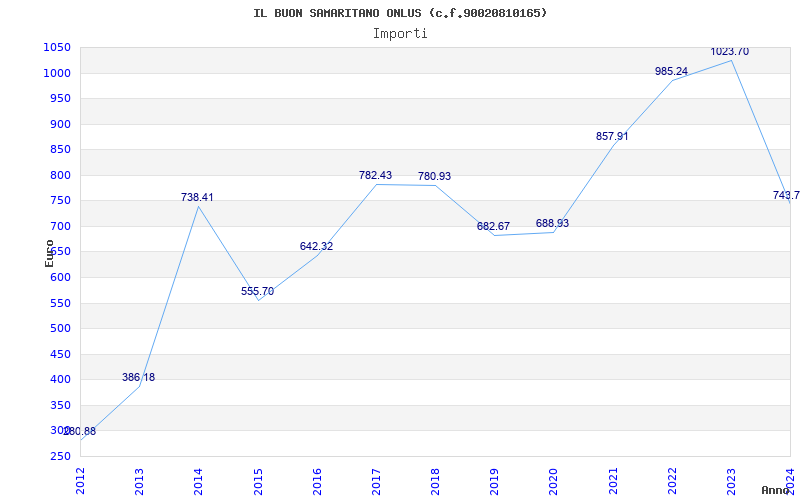Click the 800 y-axis tick label

click(x=60, y=176)
